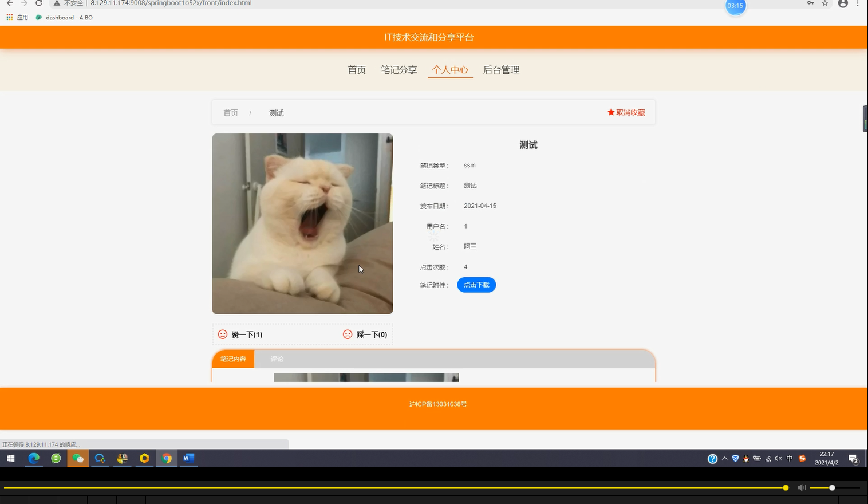The image size is (868, 504).
Task: Switch to the 评论 comments tab
Action: (x=277, y=359)
